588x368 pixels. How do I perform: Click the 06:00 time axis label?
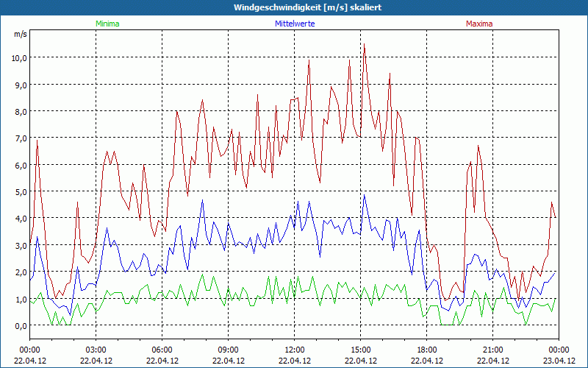coord(162,350)
